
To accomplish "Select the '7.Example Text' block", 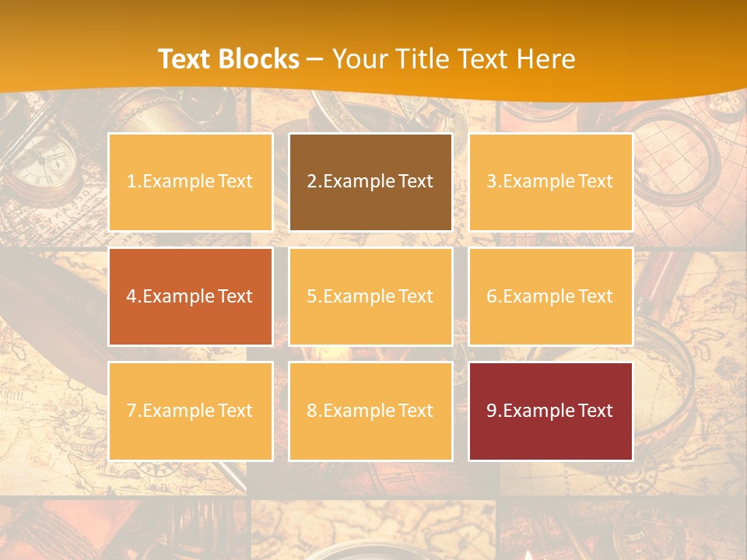I will pos(191,411).
